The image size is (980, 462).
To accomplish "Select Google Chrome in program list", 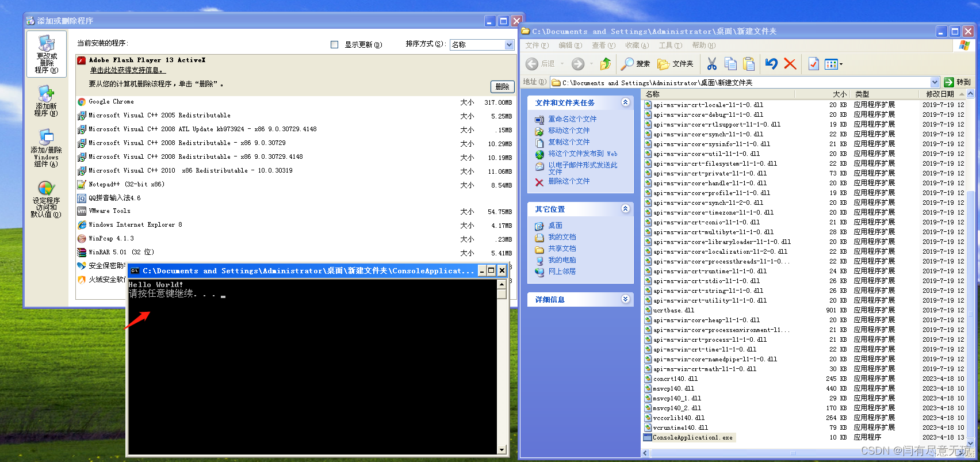I will coord(295,102).
